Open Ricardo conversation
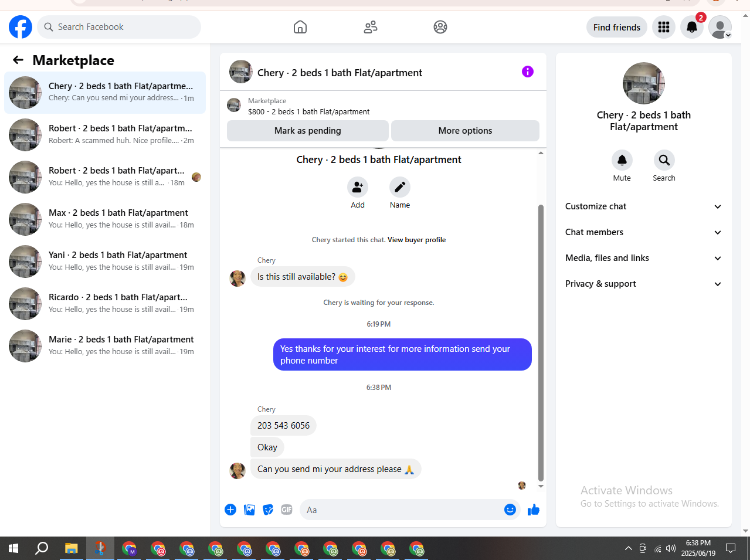Viewport: 750px width, 560px height. point(105,304)
